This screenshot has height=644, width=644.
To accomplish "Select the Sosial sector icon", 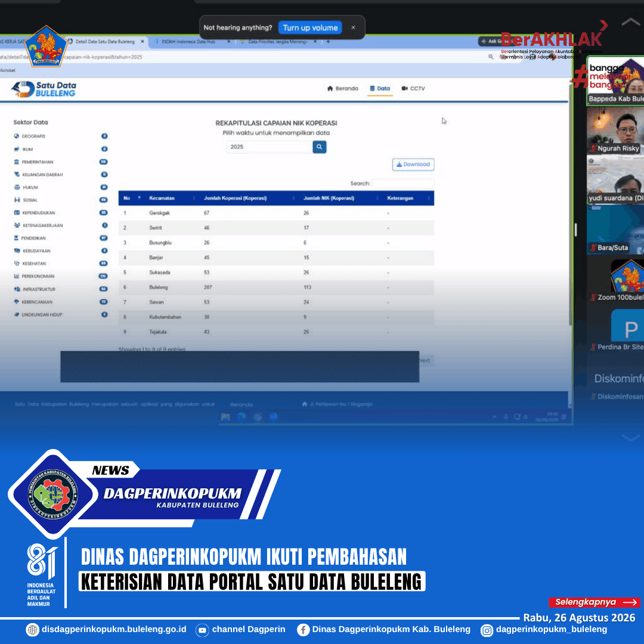I will pos(17,200).
